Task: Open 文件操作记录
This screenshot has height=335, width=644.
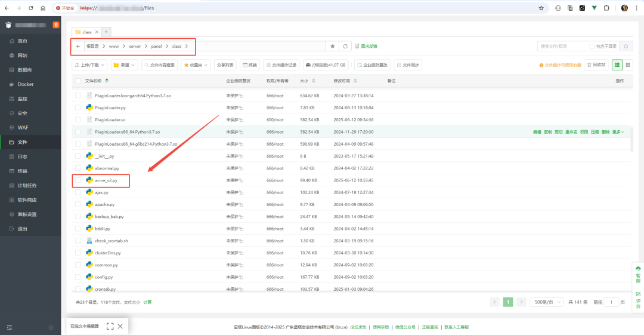Action: 281,65
